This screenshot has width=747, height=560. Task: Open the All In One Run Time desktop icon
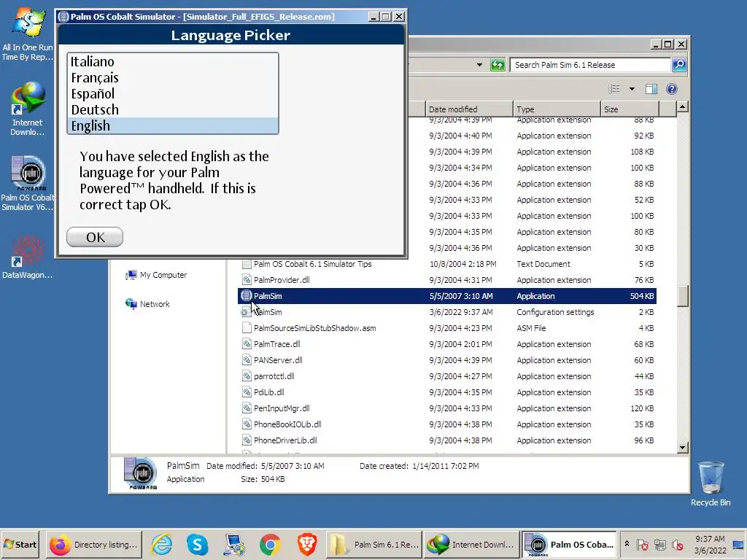point(27,34)
